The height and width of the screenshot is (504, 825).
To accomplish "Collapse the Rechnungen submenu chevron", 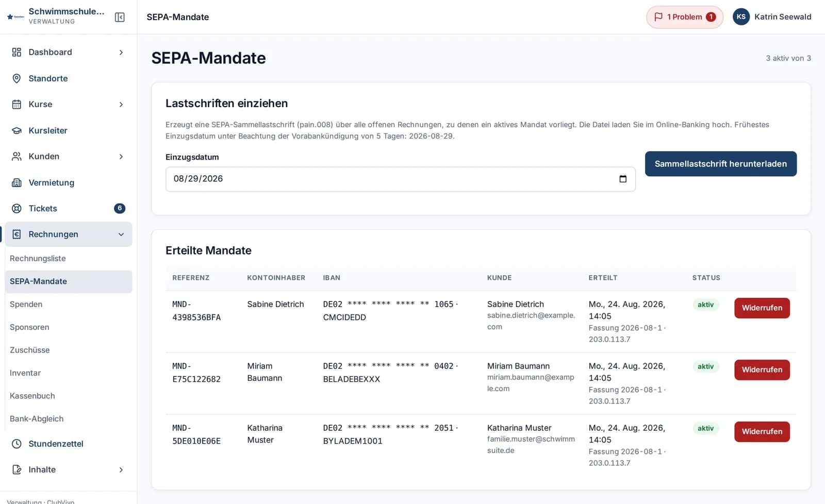I will tap(121, 234).
